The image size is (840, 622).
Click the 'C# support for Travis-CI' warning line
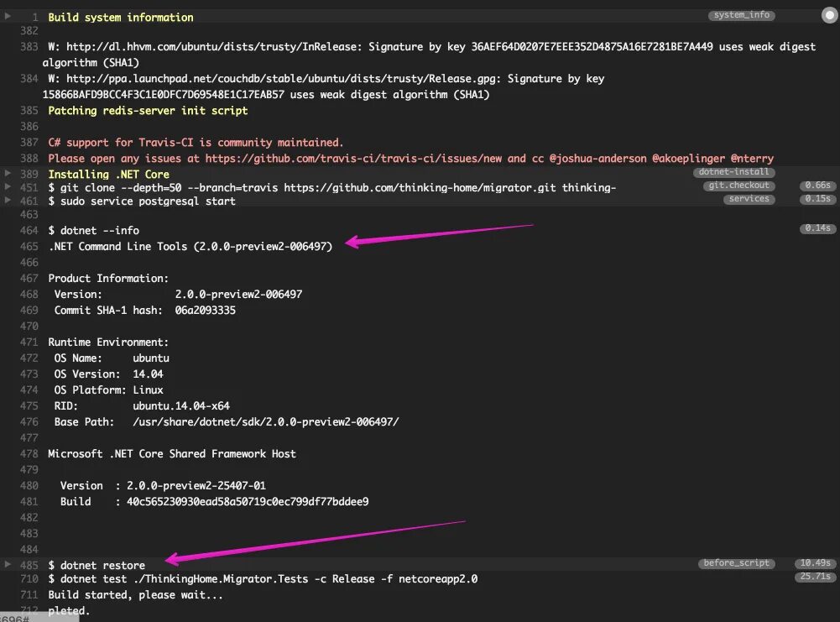(x=196, y=143)
